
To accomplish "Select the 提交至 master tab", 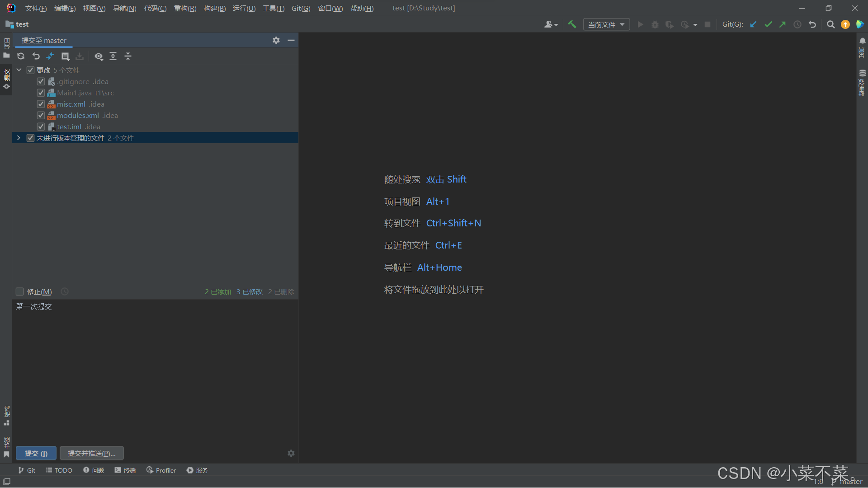I will 44,40.
